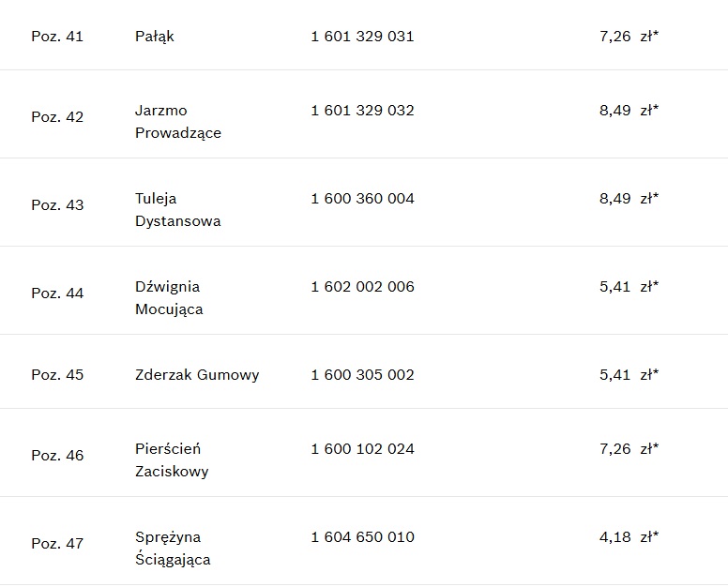Click part number 1 600 305 002

point(362,374)
